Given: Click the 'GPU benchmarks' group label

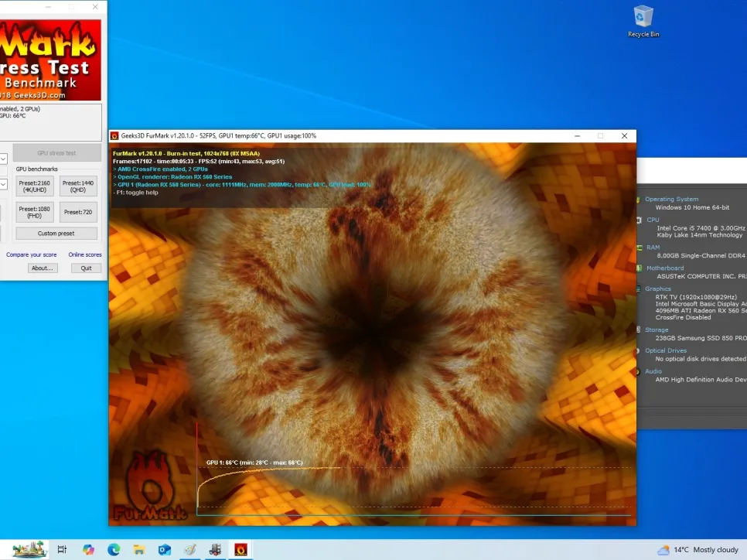Looking at the screenshot, I should pos(36,169).
